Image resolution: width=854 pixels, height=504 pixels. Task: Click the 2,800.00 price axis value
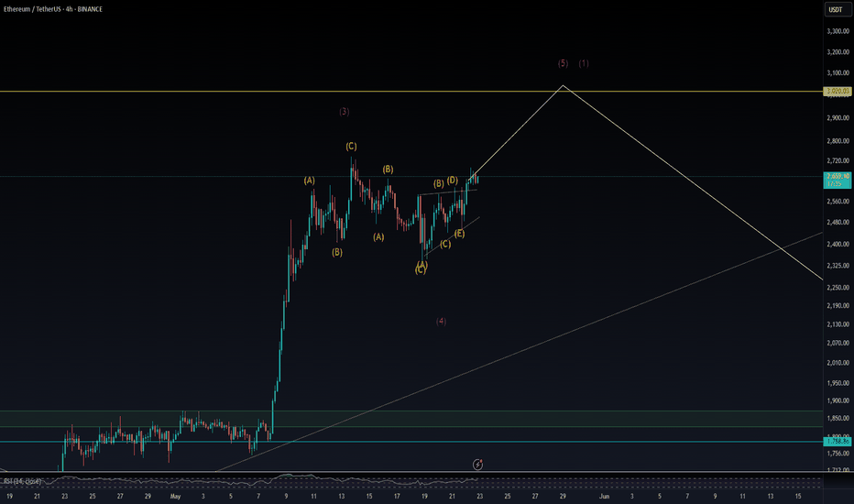tap(838, 141)
